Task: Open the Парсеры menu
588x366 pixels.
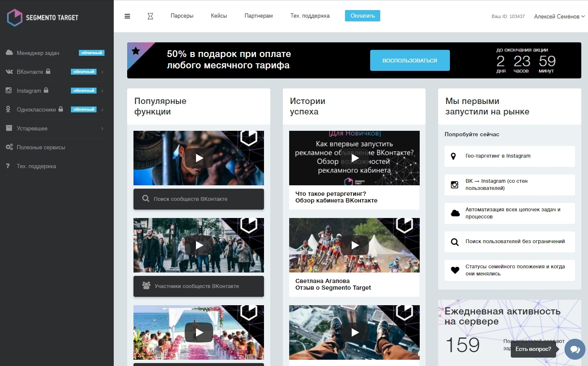Action: (182, 16)
